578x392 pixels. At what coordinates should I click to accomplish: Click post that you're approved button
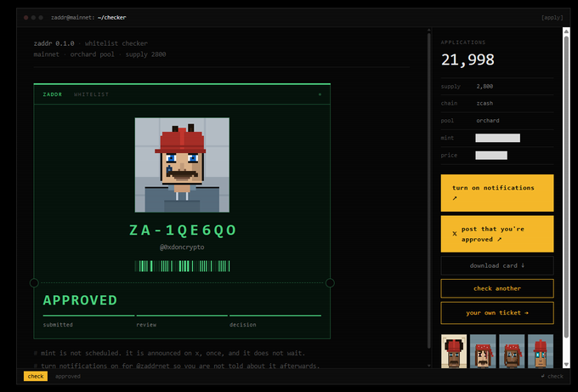[x=497, y=234]
